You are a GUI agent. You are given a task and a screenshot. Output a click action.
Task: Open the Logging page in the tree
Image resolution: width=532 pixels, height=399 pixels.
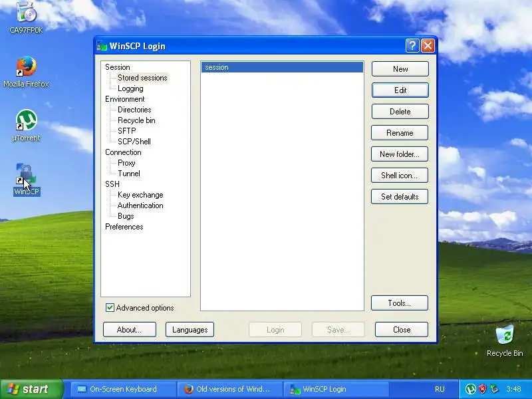pyautogui.click(x=130, y=88)
